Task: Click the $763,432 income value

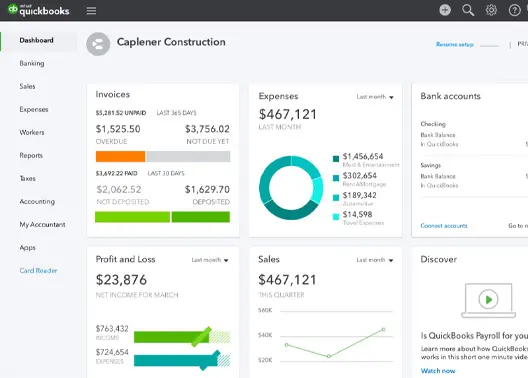Action: pos(112,329)
